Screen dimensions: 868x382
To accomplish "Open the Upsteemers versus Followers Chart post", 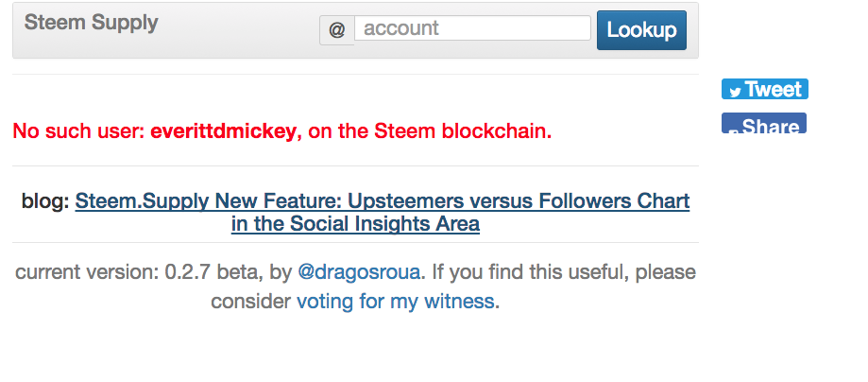I will (383, 200).
